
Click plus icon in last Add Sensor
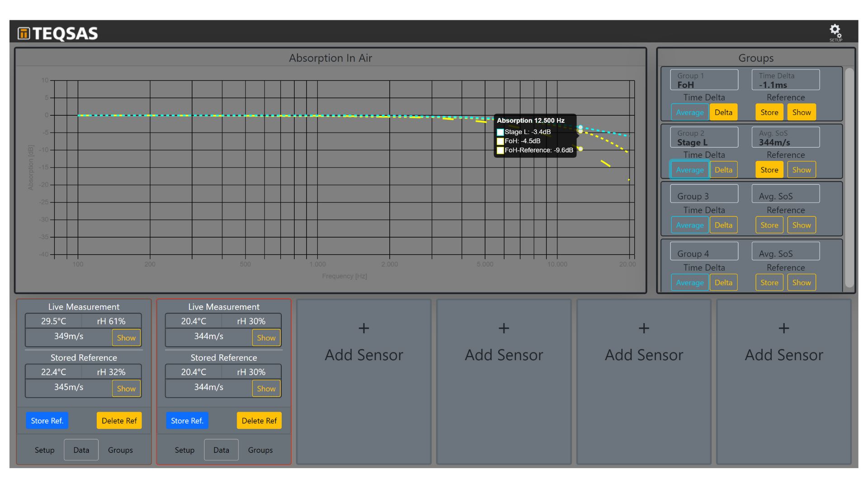click(x=783, y=328)
